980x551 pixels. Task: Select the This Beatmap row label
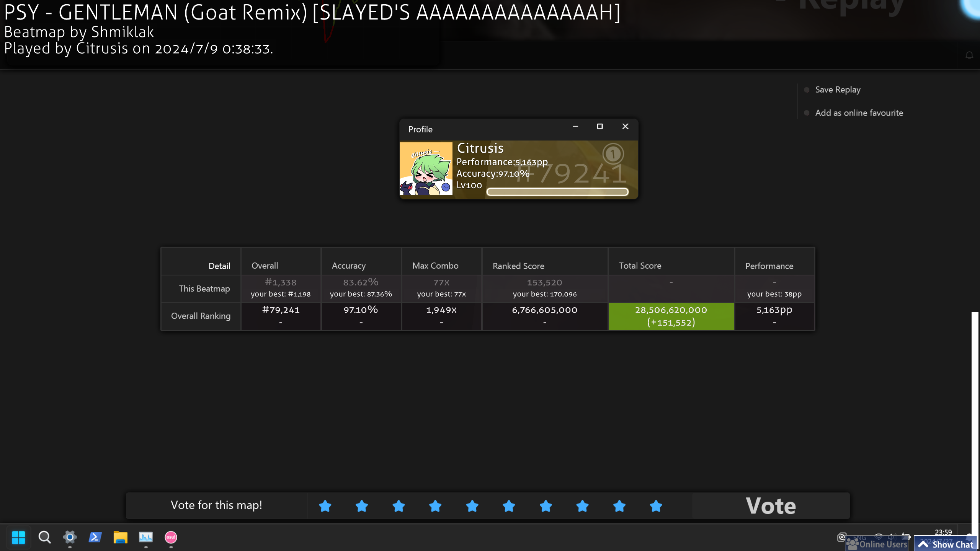point(204,289)
